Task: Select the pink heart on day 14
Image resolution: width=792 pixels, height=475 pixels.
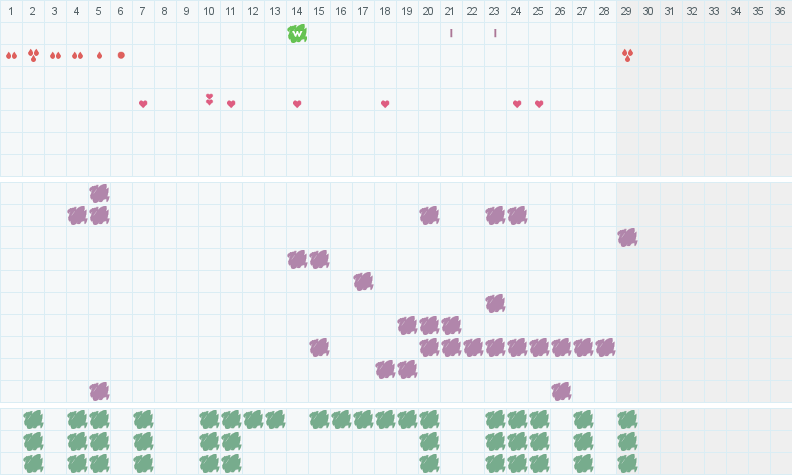Action: (x=297, y=104)
